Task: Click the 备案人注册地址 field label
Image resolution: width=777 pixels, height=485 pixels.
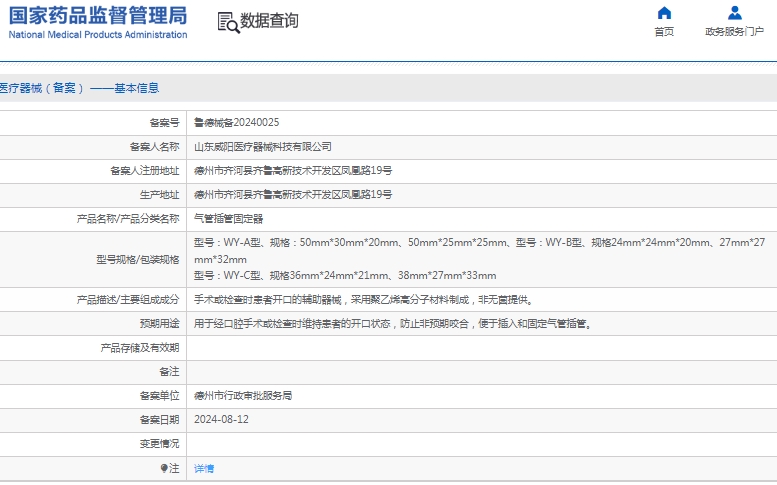Action: [145, 170]
